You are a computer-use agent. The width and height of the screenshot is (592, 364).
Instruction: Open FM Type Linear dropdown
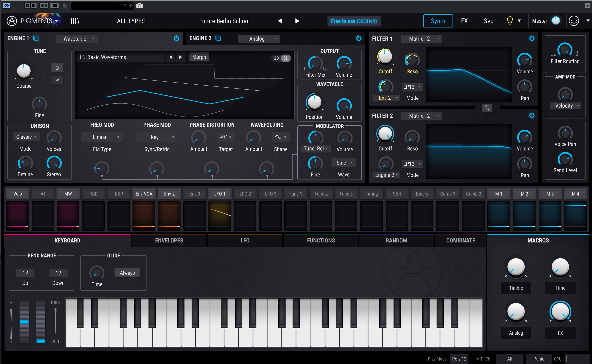pos(102,137)
